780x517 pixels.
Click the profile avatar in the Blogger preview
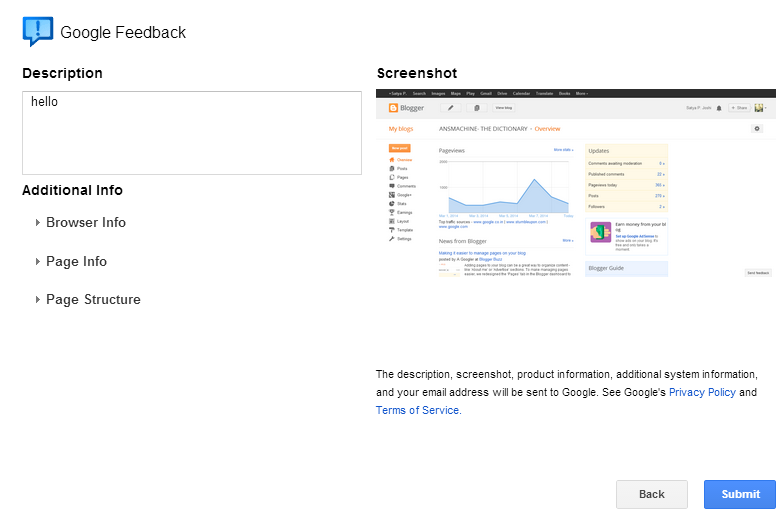[x=759, y=108]
